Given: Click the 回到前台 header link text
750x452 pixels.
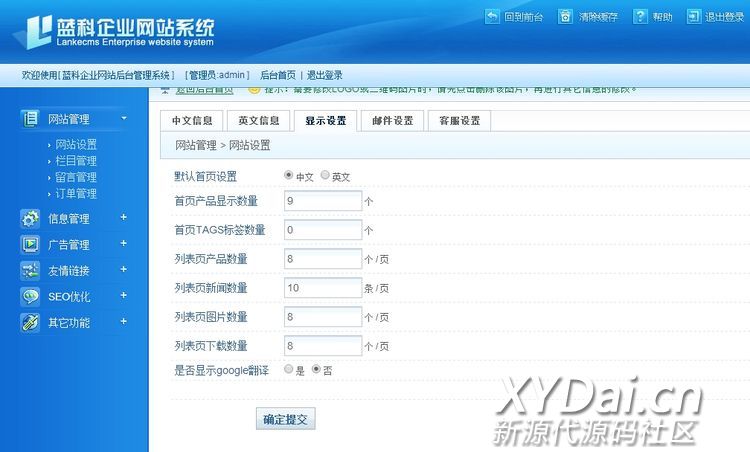Looking at the screenshot, I should click(524, 17).
